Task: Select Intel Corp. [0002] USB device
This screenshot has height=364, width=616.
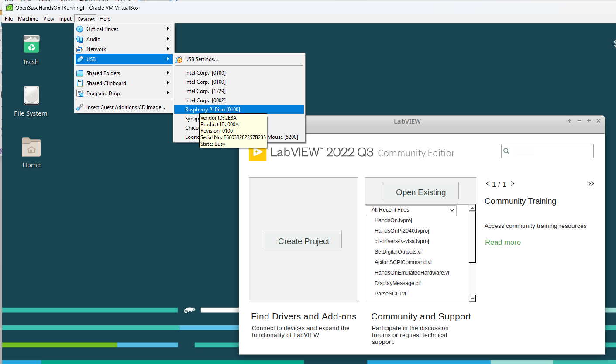Action: (239, 100)
